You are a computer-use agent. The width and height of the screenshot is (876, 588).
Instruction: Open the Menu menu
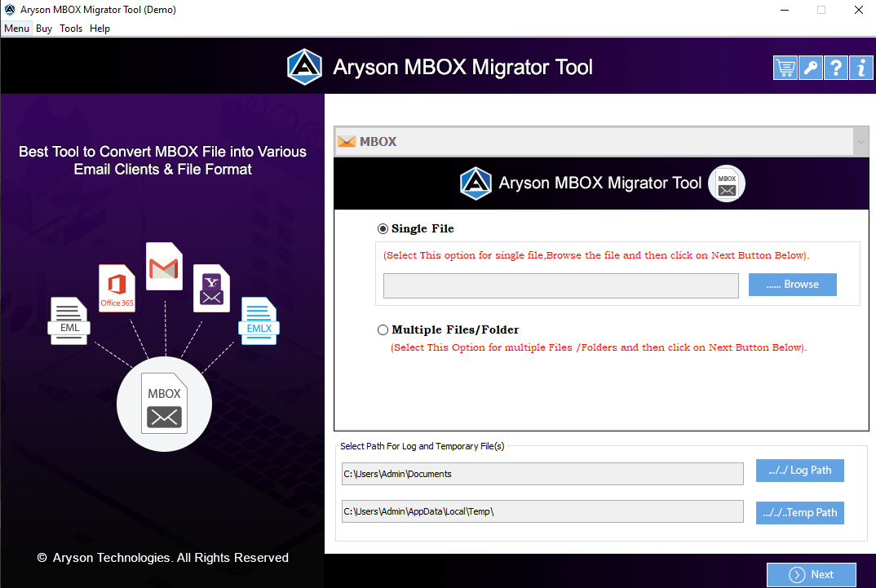click(17, 29)
